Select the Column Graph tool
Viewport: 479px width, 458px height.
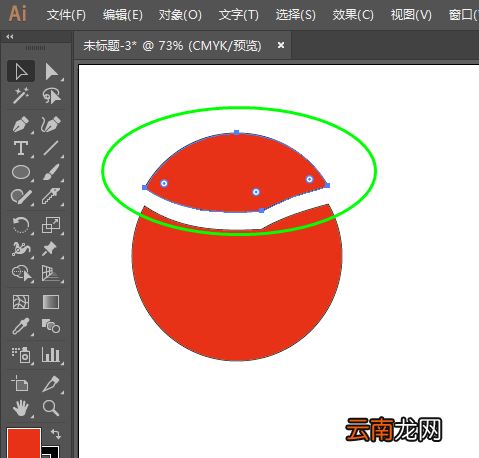pyautogui.click(x=51, y=355)
